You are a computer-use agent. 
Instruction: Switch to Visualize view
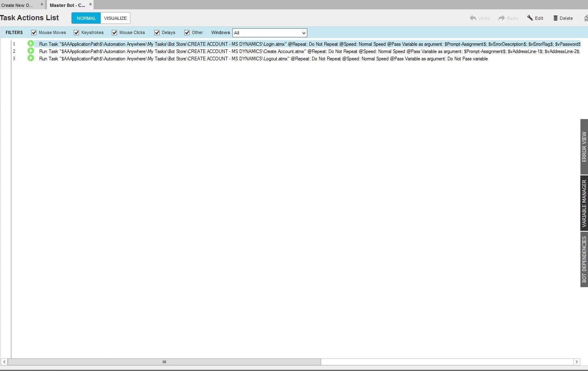tap(115, 18)
